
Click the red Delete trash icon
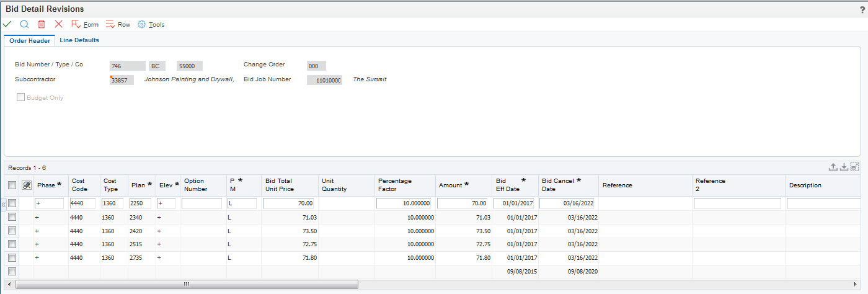tap(42, 24)
